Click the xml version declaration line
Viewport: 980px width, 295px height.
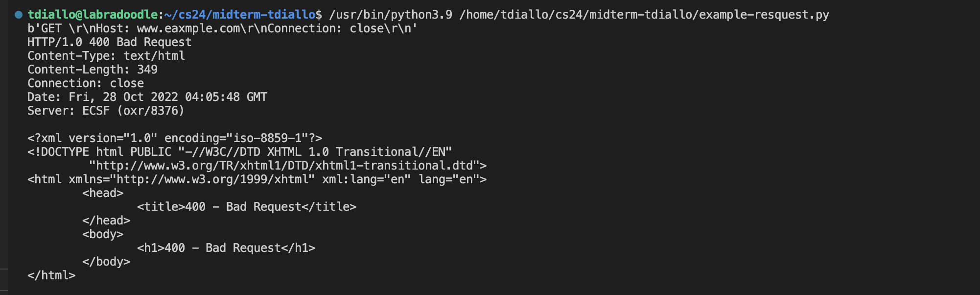tap(175, 138)
